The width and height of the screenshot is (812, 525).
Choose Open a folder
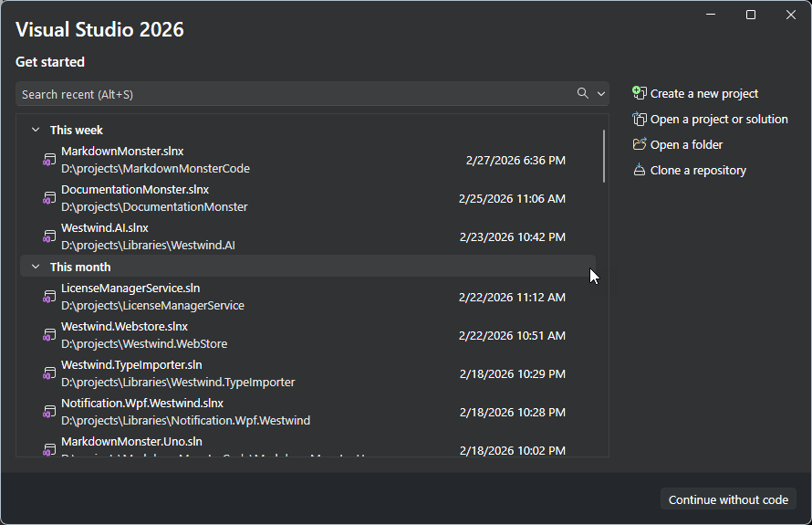coord(677,144)
